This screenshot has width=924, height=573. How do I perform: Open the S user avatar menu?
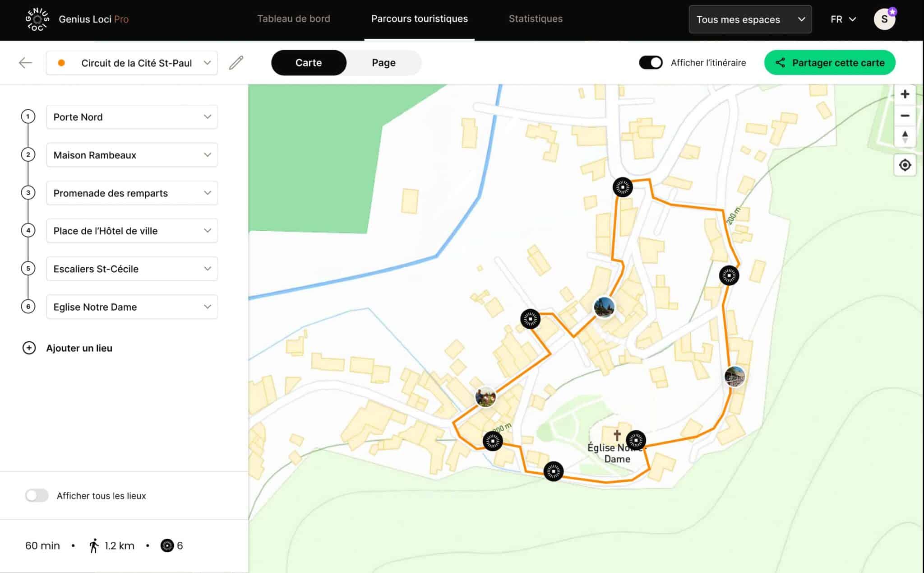[884, 19]
